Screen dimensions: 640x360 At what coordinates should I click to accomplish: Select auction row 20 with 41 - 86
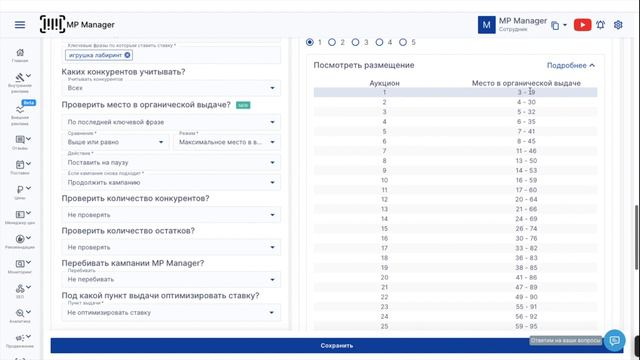456,277
